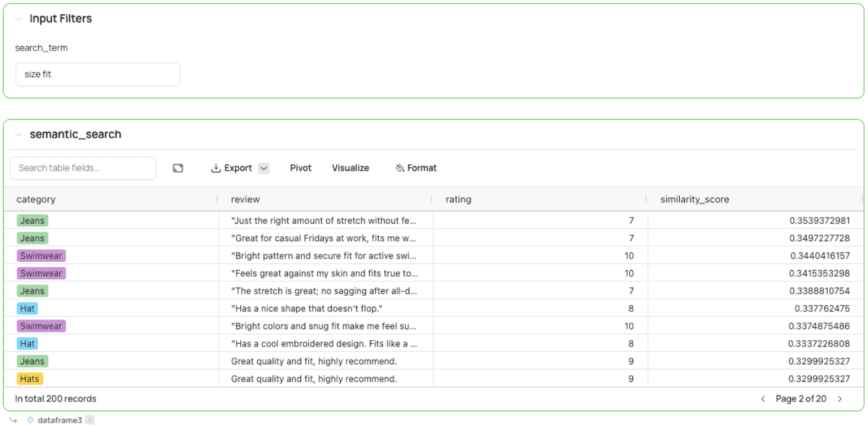868x426 pixels.
Task: Go to the previous page arrow
Action: click(x=763, y=399)
